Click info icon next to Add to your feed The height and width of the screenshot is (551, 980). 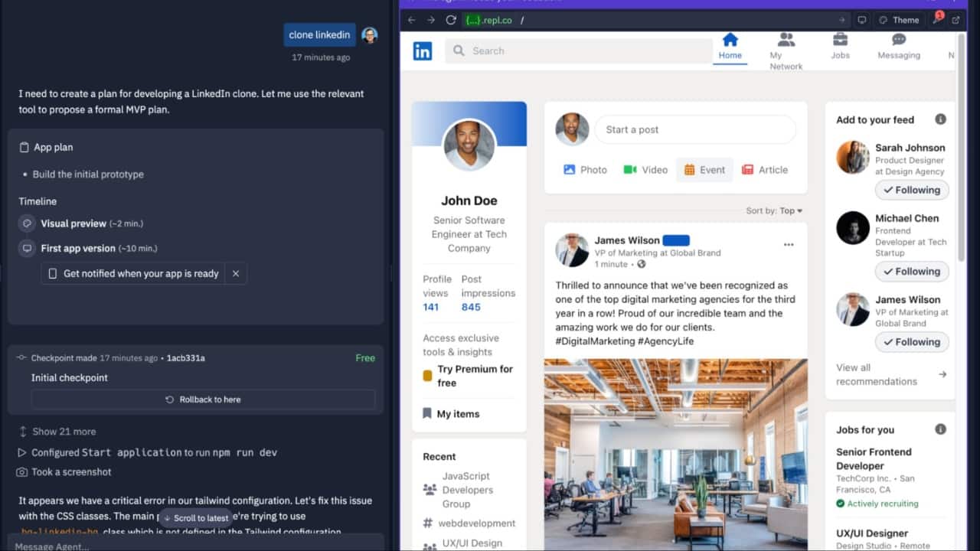pos(941,119)
